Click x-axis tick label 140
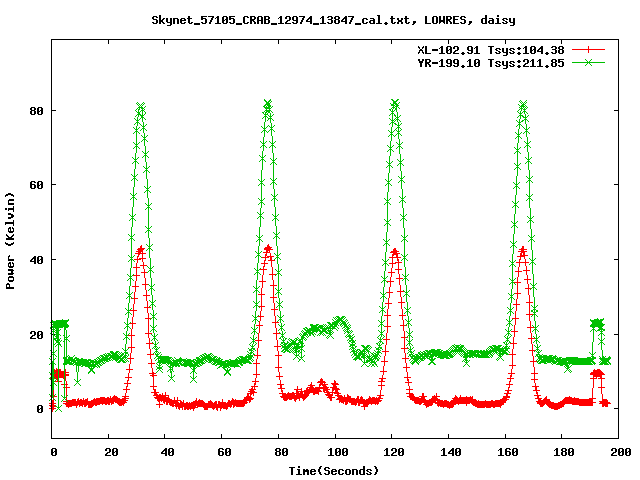Viewport: 640px width, 480px height. 451,452
